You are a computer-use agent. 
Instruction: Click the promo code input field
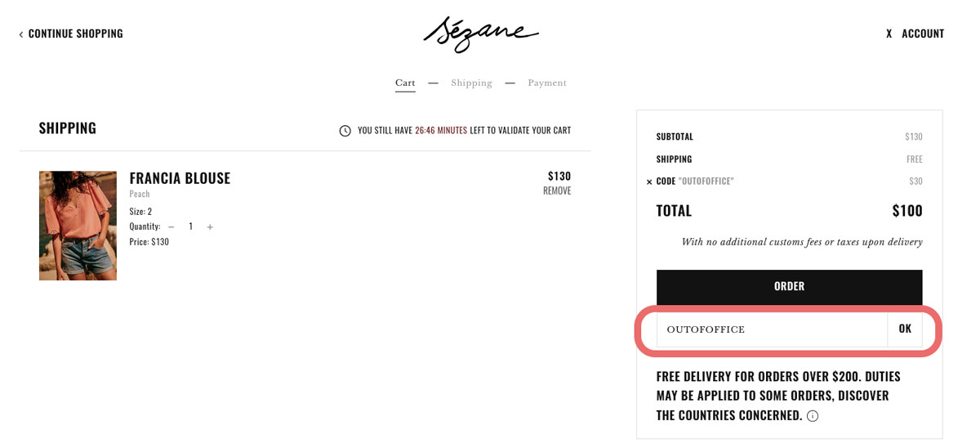coord(771,329)
